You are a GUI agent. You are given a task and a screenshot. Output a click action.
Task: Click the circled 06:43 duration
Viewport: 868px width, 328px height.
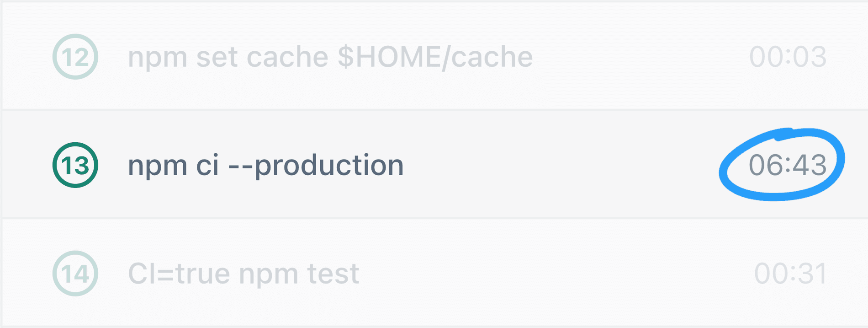click(x=788, y=165)
